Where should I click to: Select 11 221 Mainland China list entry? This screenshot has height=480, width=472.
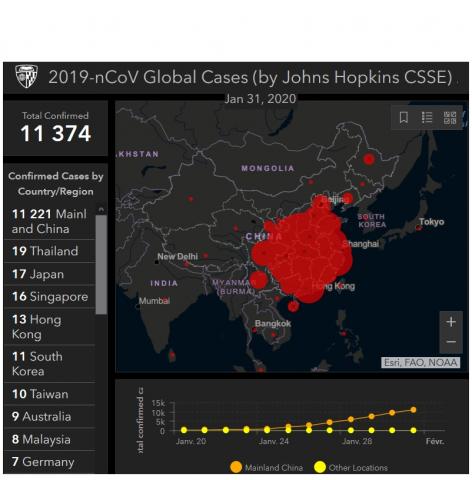pyautogui.click(x=50, y=221)
